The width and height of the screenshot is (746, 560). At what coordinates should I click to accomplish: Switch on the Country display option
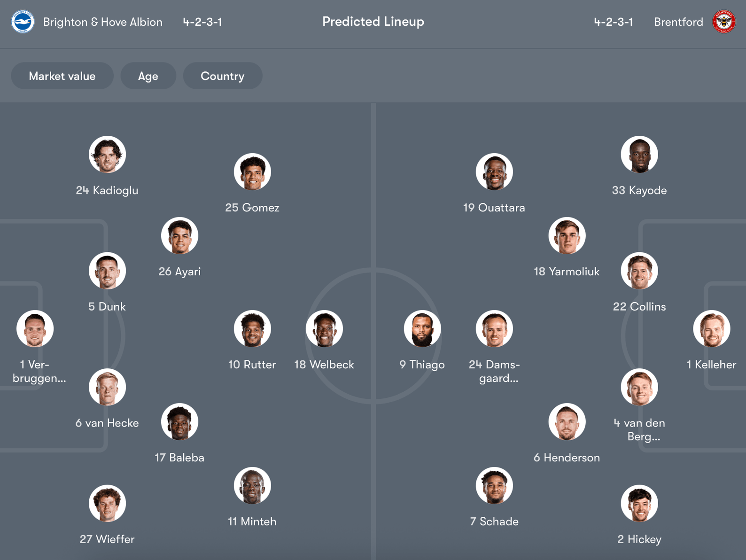223,76
